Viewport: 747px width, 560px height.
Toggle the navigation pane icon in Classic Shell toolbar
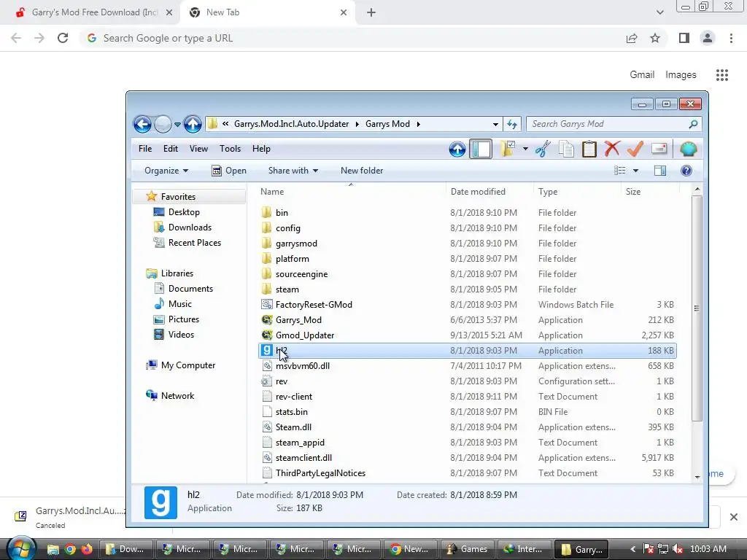click(x=481, y=149)
